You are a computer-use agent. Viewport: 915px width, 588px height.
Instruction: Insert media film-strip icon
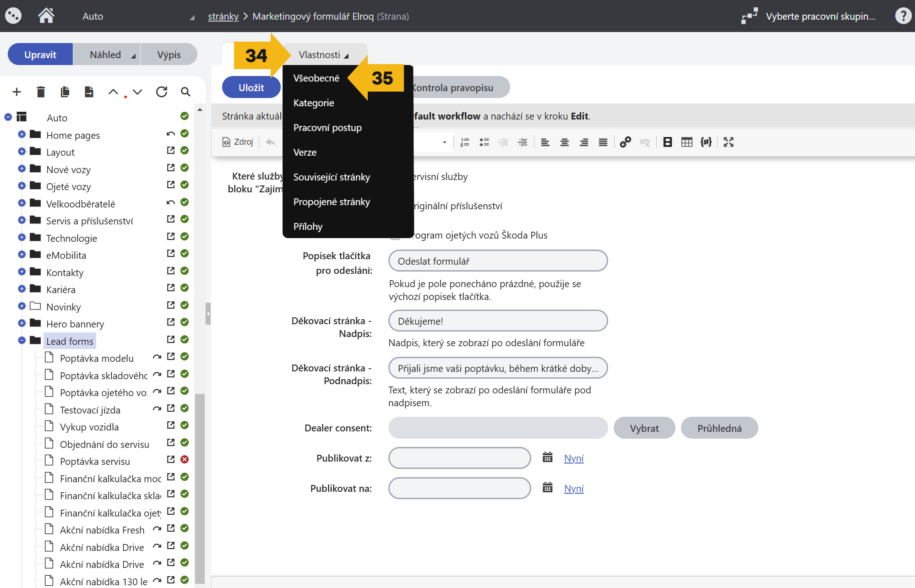pyautogui.click(x=667, y=142)
